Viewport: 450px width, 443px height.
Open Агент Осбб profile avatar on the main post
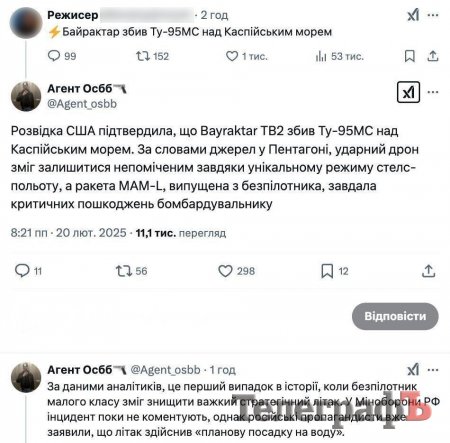pyautogui.click(x=26, y=96)
